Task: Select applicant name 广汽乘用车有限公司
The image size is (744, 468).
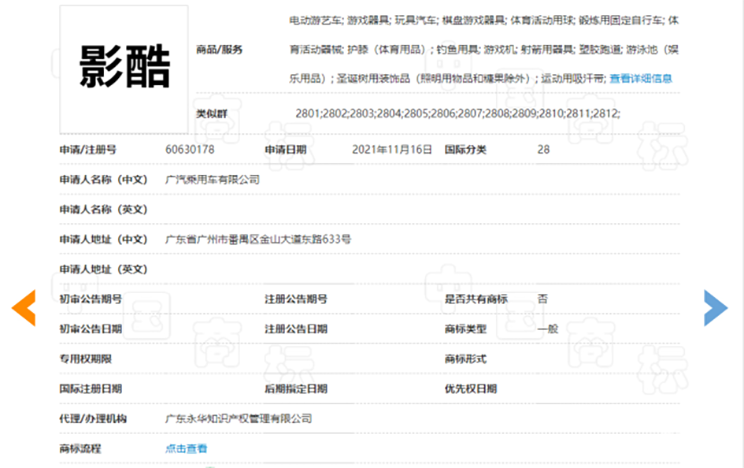Action: 213,179
